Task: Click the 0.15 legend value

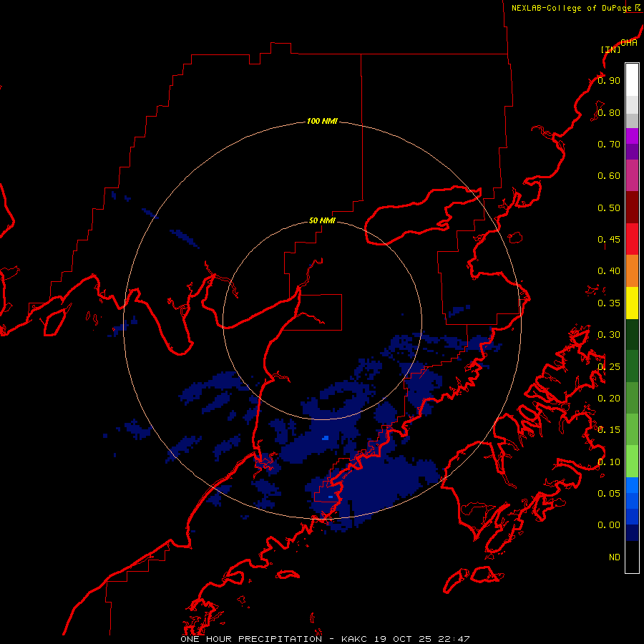Action: (x=609, y=430)
